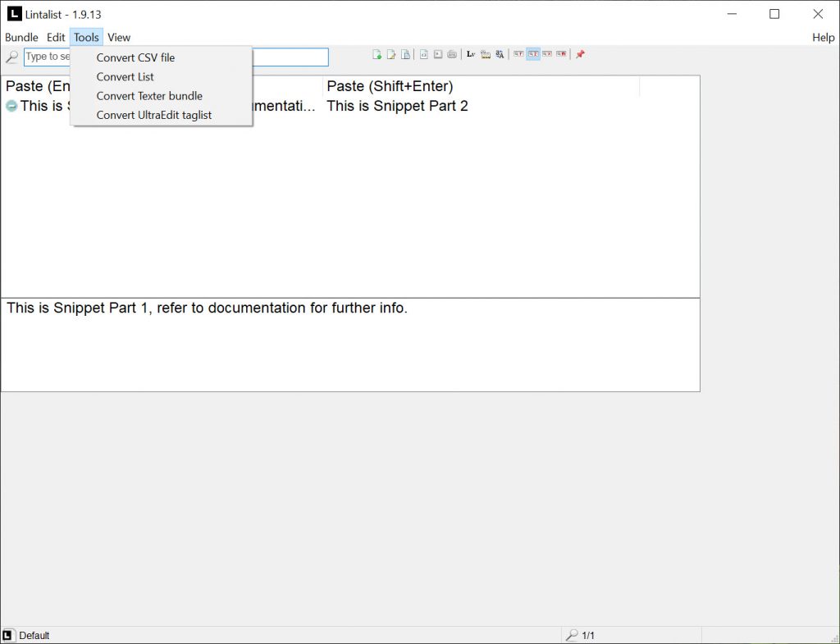This screenshot has height=644, width=840.
Task: Click the Lintalist L logo in status bar
Action: (x=7, y=636)
